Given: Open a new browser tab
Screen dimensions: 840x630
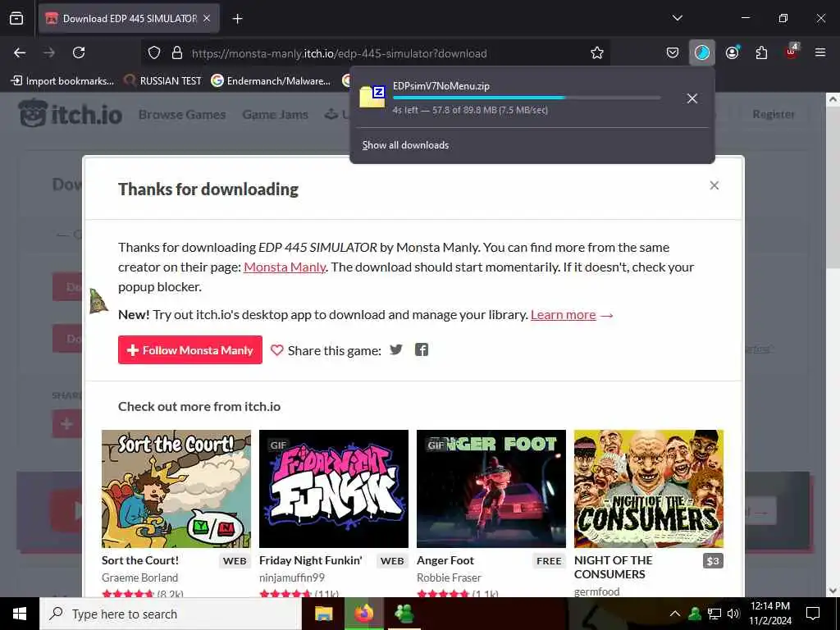Looking at the screenshot, I should 237,19.
